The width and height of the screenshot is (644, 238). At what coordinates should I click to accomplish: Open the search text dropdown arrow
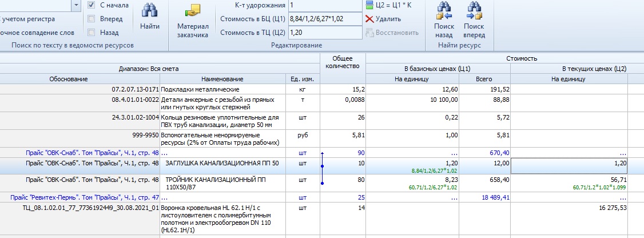(77, 5)
